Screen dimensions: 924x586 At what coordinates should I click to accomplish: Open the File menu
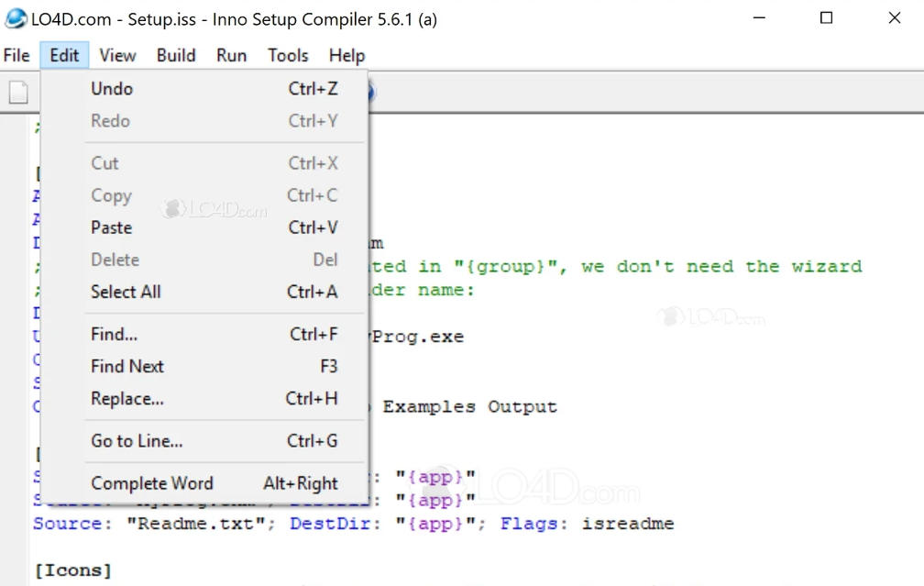pyautogui.click(x=16, y=55)
